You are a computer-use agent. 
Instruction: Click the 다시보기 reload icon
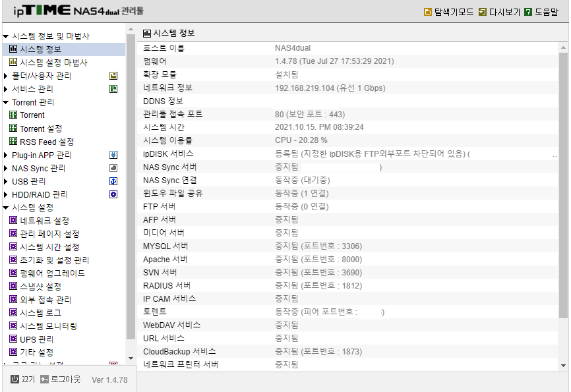pyautogui.click(x=483, y=12)
